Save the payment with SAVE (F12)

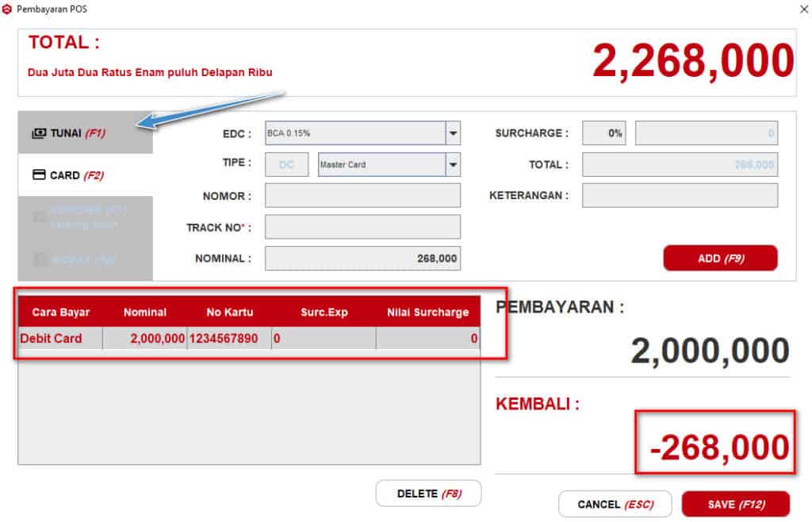[x=735, y=504]
